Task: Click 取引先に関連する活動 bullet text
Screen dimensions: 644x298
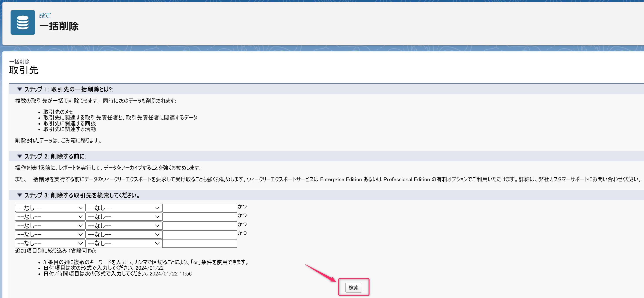Action: click(69, 129)
